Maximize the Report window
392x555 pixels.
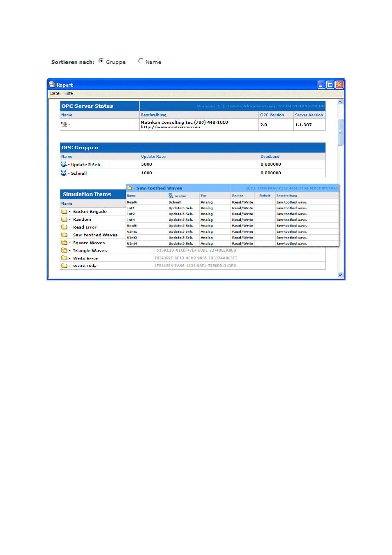[x=330, y=85]
